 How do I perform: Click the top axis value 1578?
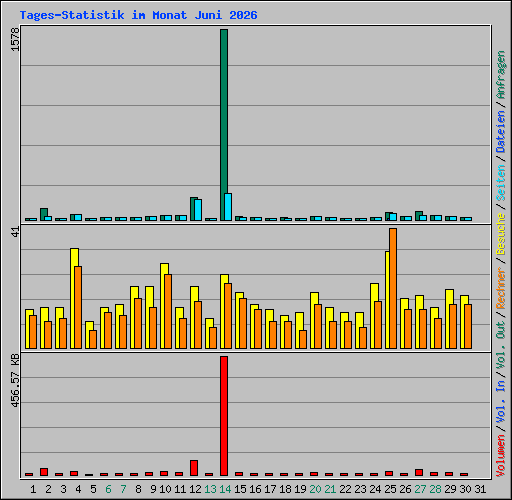(x=15, y=40)
